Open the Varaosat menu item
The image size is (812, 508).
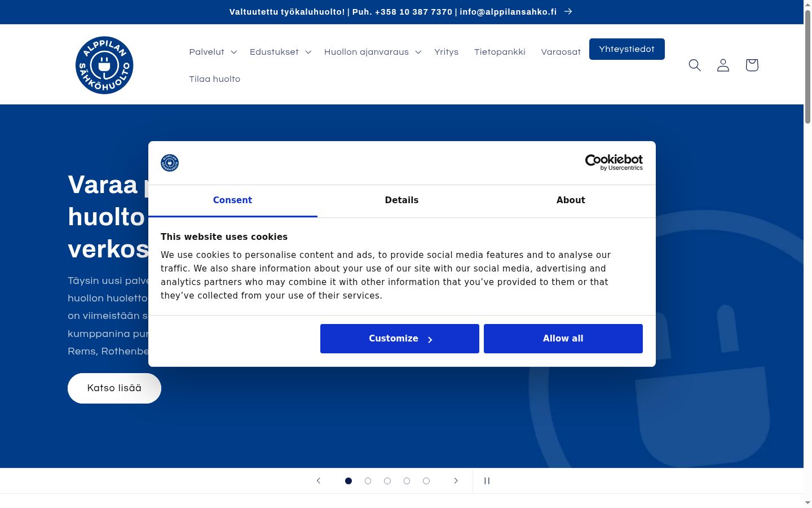[x=561, y=52]
